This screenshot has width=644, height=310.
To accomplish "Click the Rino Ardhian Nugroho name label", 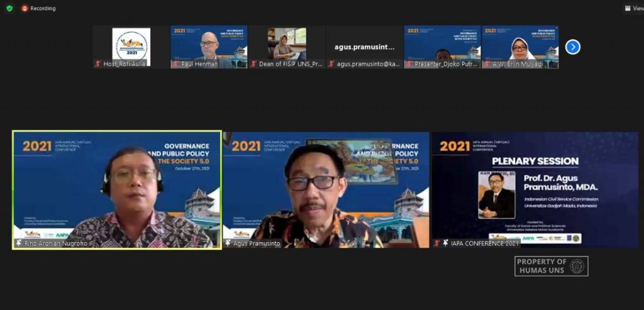I will click(x=56, y=243).
